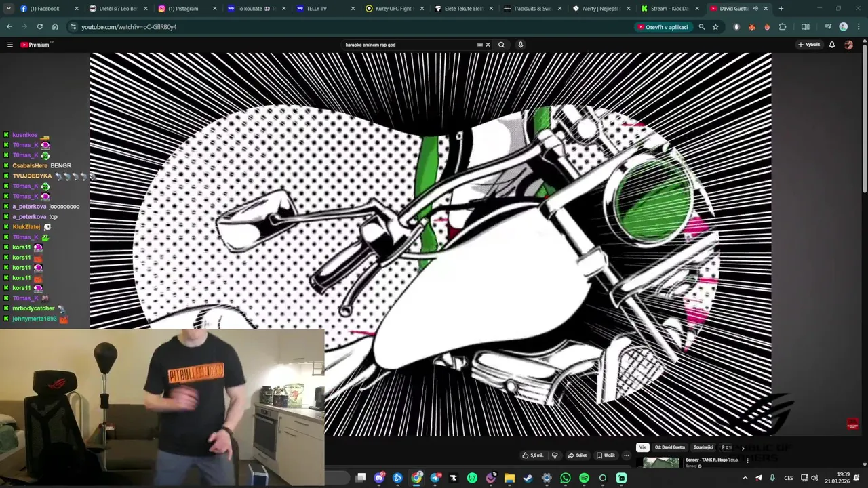Image resolution: width=868 pixels, height=488 pixels.
Task: Open Discord from taskbar
Action: click(379, 478)
